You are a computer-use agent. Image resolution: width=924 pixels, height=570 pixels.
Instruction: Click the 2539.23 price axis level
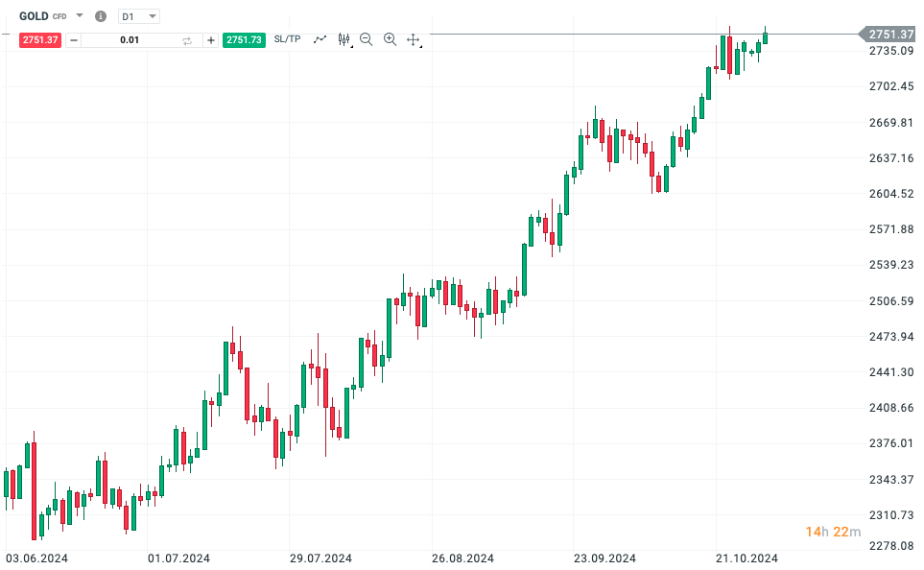coord(890,265)
